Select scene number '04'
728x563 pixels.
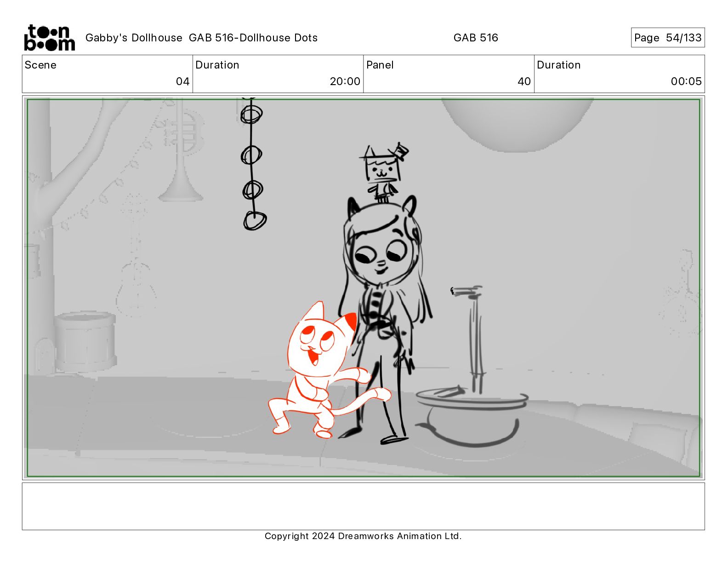coord(182,81)
